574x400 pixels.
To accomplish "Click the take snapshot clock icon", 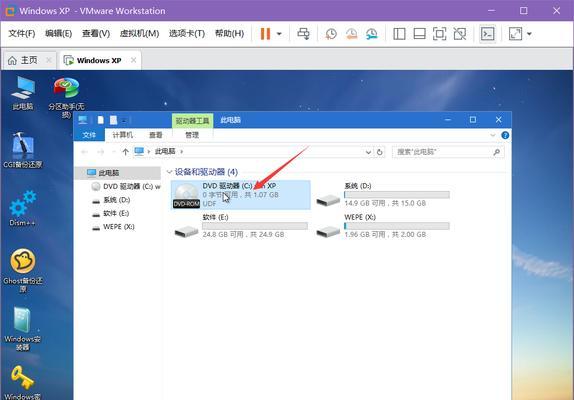I will [331, 34].
